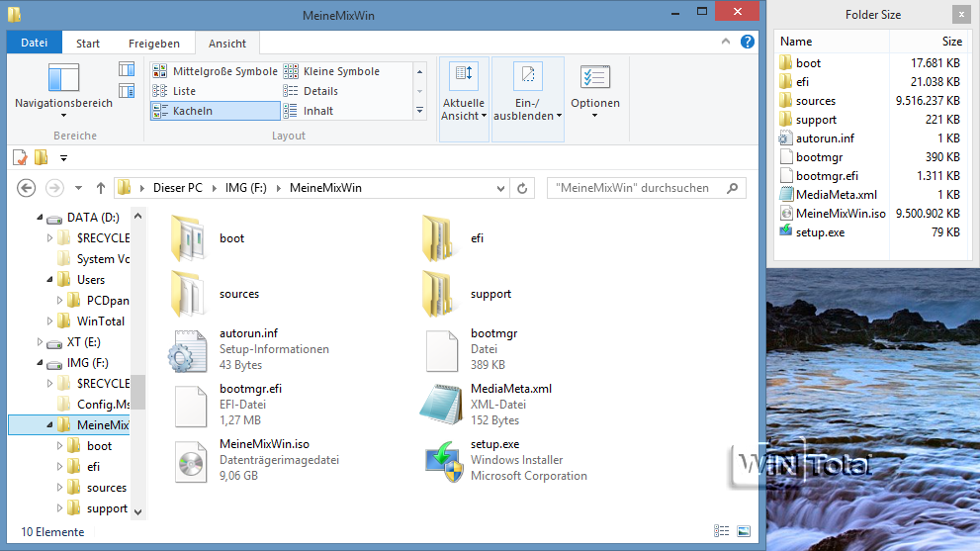980x551 pixels.
Task: Select bootmgr.efi row in Folder Size window
Action: click(x=872, y=176)
